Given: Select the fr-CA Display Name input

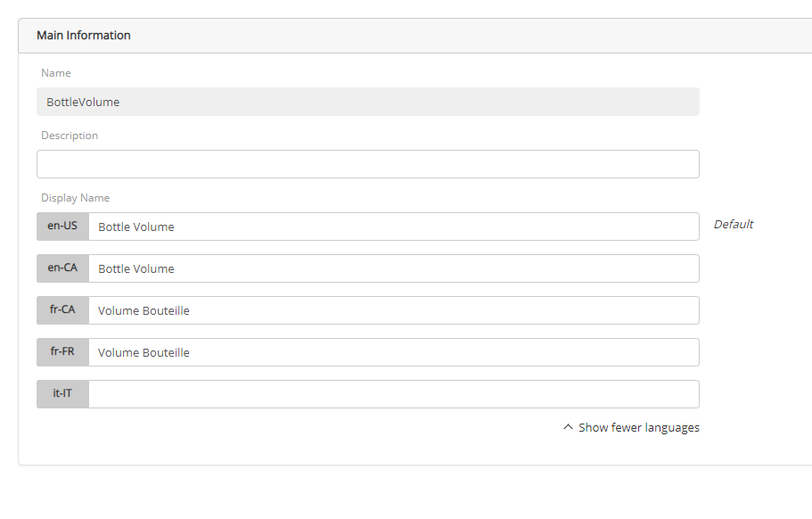Looking at the screenshot, I should [x=393, y=310].
